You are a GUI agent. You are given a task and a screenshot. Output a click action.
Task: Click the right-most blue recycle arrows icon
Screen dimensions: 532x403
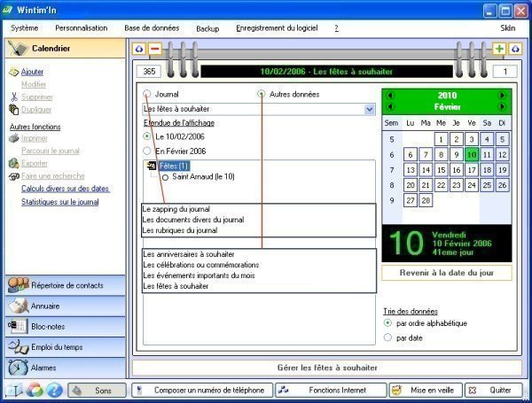515,49
